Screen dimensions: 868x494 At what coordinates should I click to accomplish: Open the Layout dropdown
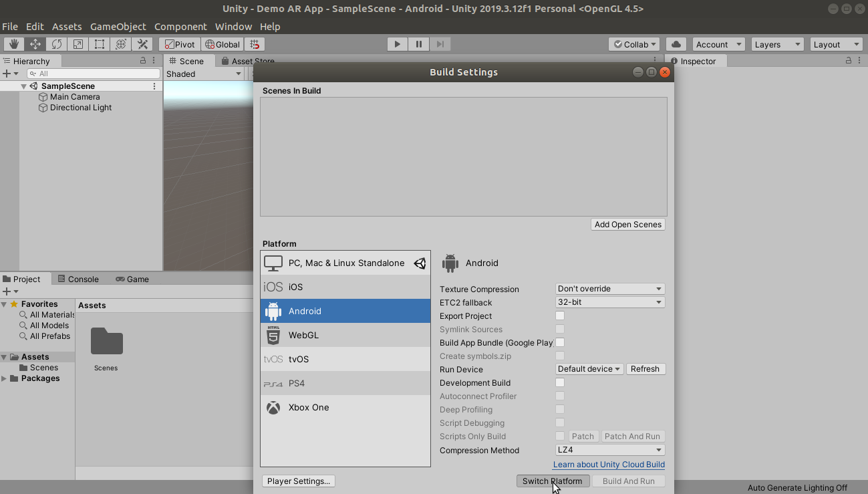[836, 44]
